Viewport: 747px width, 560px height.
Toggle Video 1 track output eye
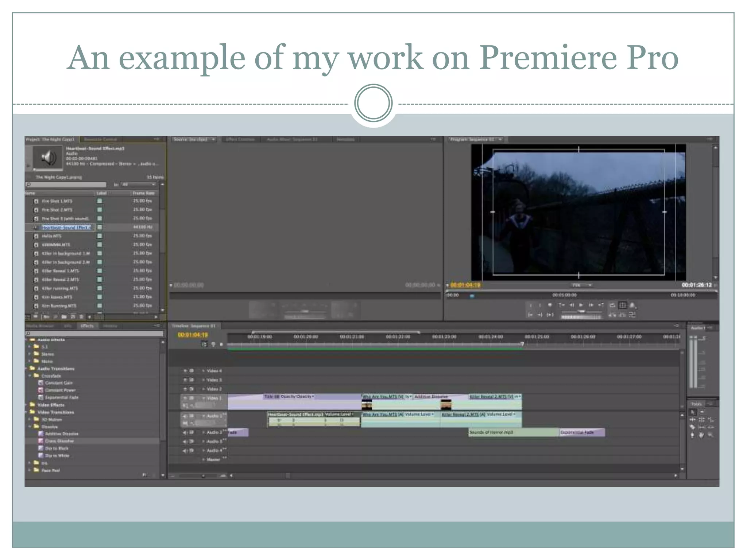point(185,398)
